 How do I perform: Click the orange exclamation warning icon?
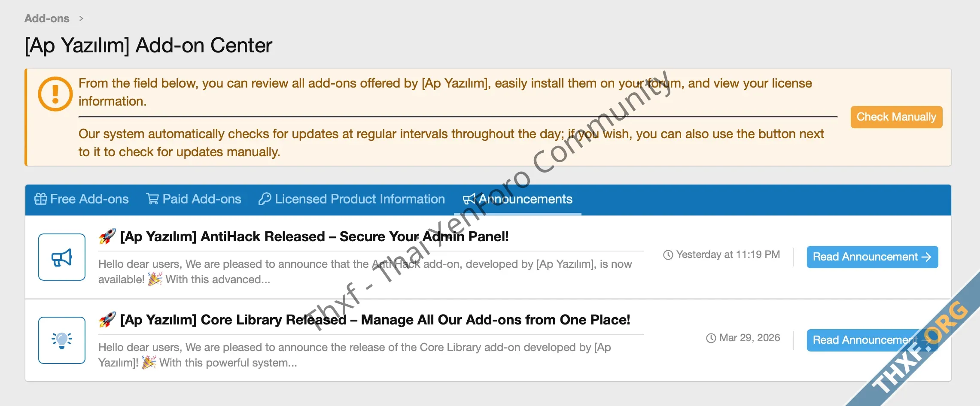pos(55,94)
